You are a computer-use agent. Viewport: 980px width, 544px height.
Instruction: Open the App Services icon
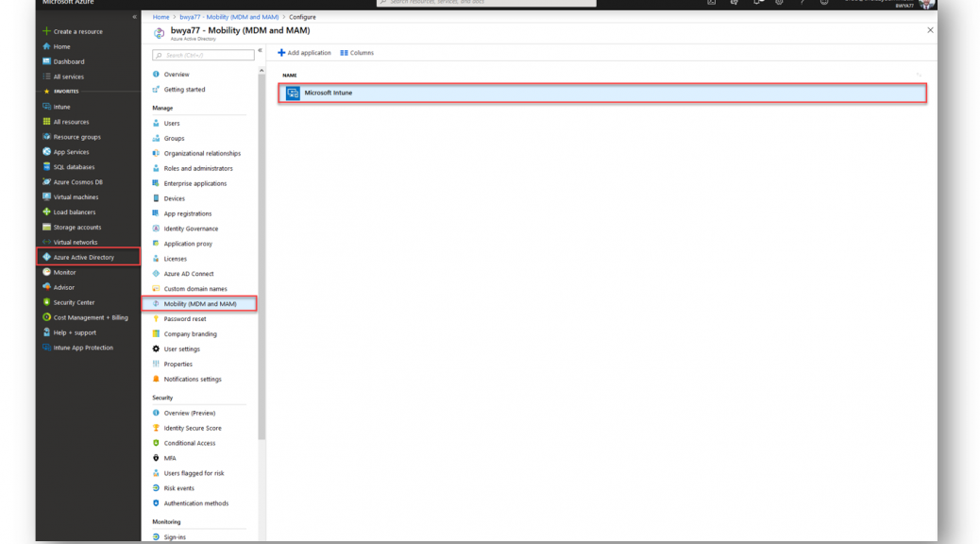(46, 151)
